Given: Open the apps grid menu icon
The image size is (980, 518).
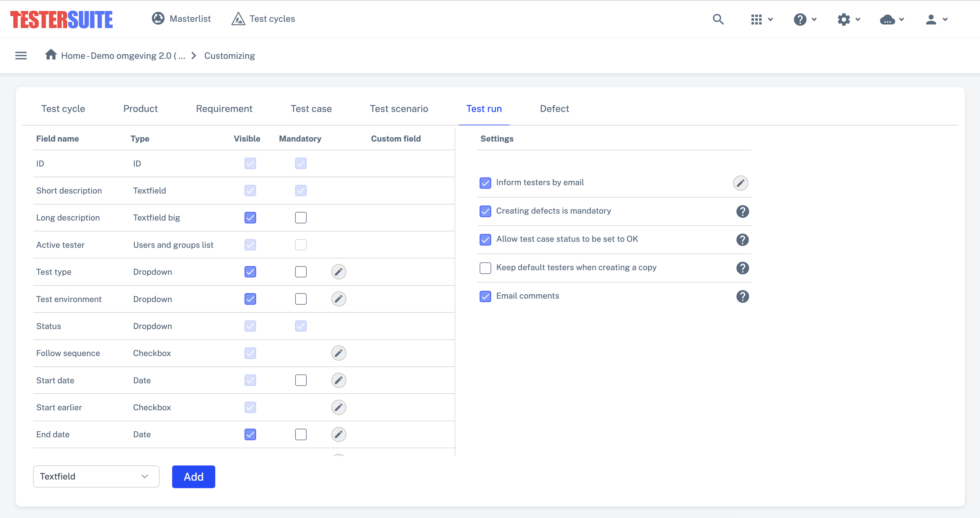Looking at the screenshot, I should coord(756,19).
